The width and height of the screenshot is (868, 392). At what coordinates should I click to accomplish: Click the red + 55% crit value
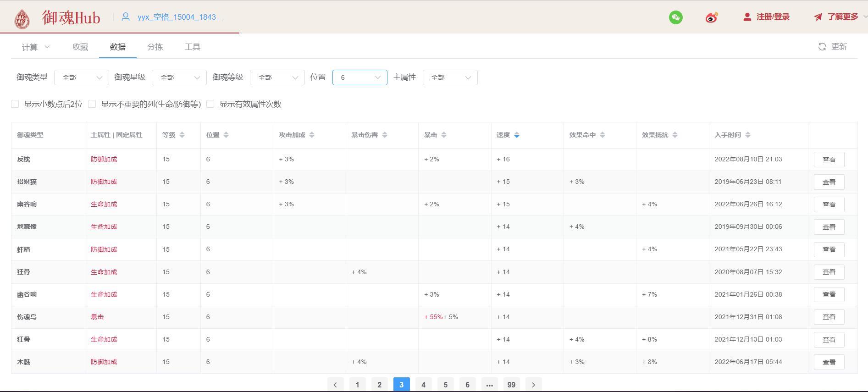coord(433,317)
